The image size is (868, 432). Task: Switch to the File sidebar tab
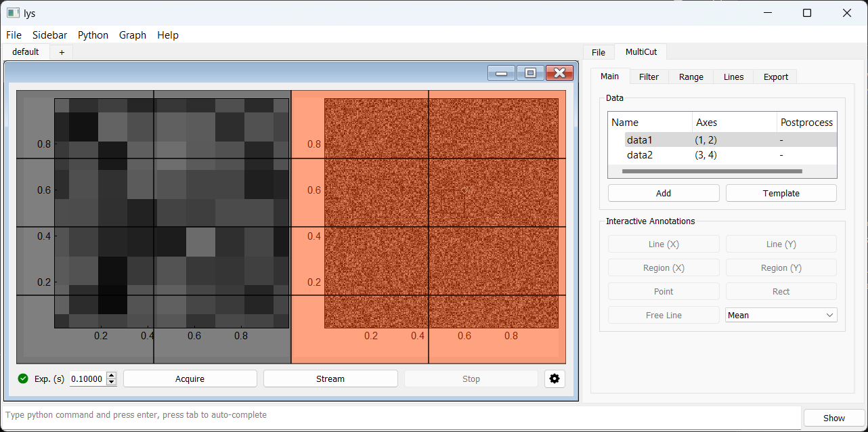pyautogui.click(x=598, y=52)
